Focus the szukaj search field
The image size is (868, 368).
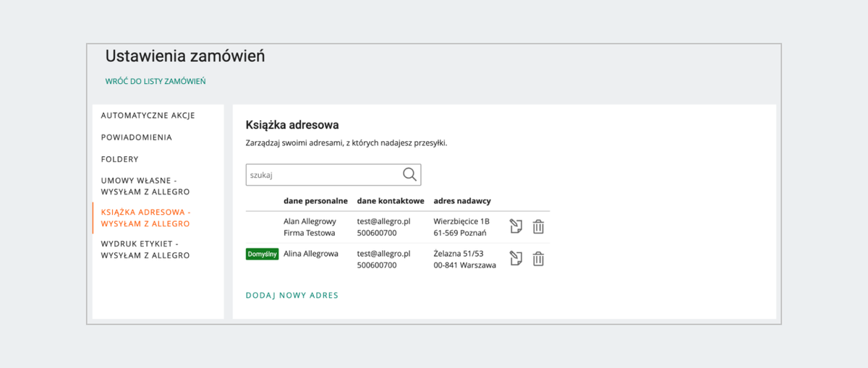333,174
